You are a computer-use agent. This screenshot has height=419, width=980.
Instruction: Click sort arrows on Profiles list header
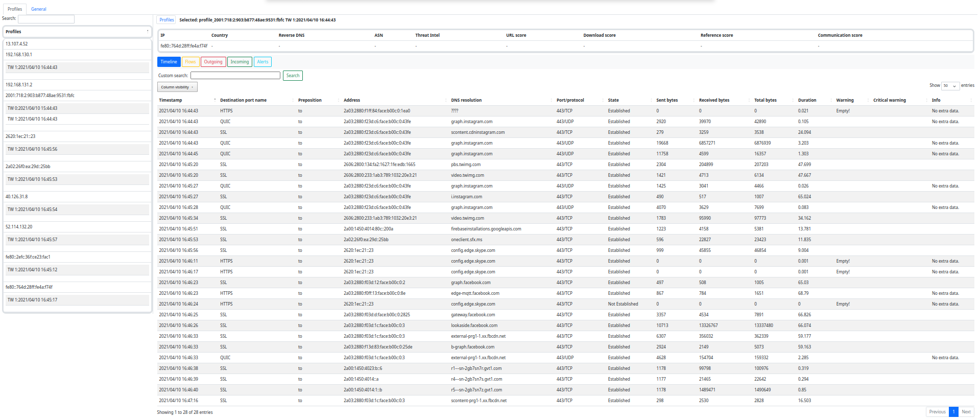pyautogui.click(x=148, y=32)
